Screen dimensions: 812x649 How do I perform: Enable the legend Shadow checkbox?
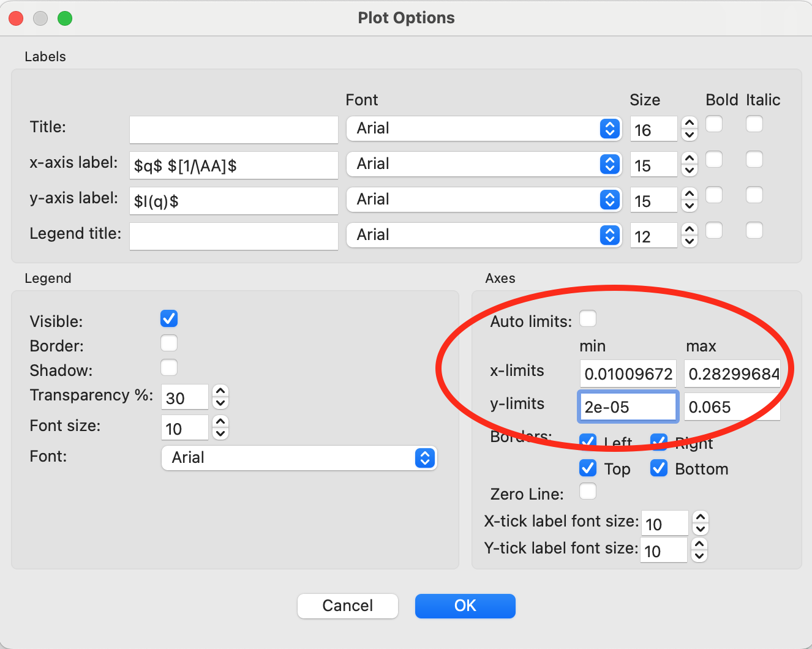[x=169, y=368]
